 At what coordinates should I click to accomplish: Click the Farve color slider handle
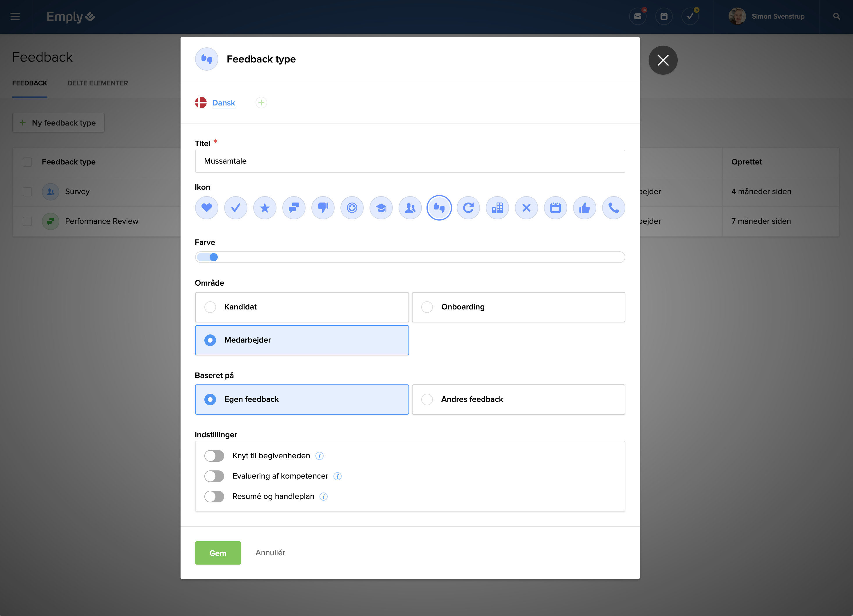[213, 257]
